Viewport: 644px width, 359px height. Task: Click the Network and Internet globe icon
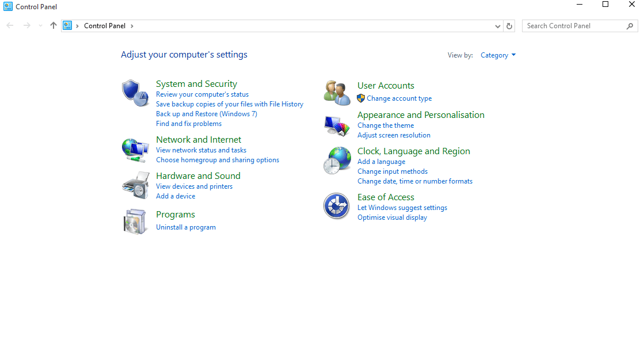coord(135,150)
